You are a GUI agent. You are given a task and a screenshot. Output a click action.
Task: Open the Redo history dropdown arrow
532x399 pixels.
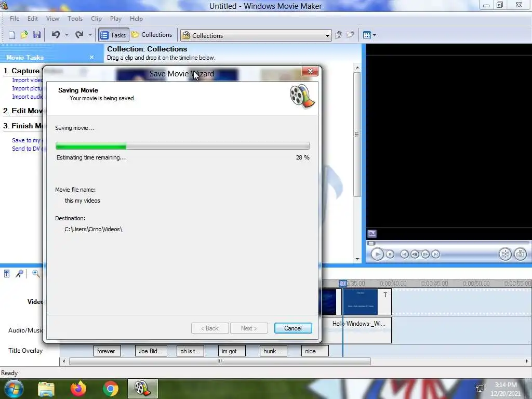pos(90,35)
